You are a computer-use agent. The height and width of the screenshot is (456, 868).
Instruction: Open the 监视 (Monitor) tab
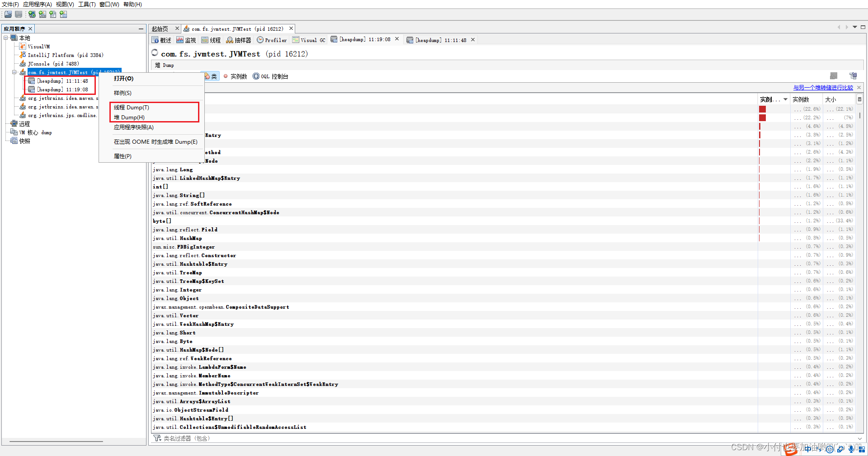186,40
